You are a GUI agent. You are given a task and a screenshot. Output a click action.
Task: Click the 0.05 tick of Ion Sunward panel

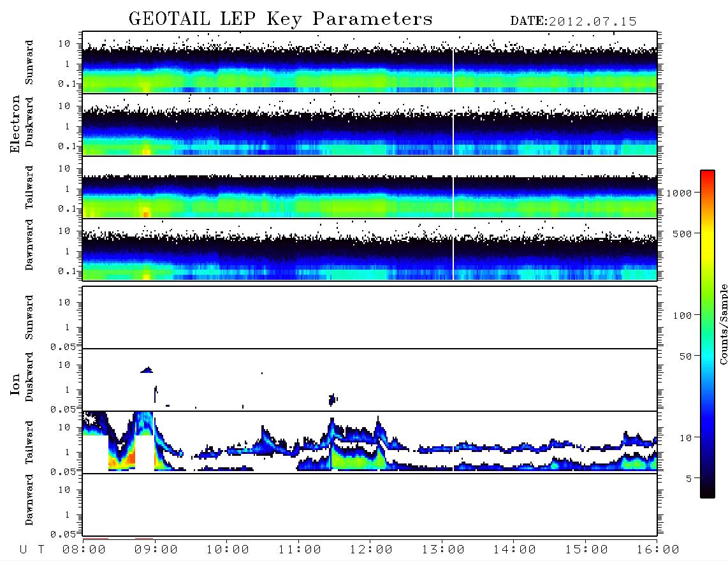[x=62, y=347]
